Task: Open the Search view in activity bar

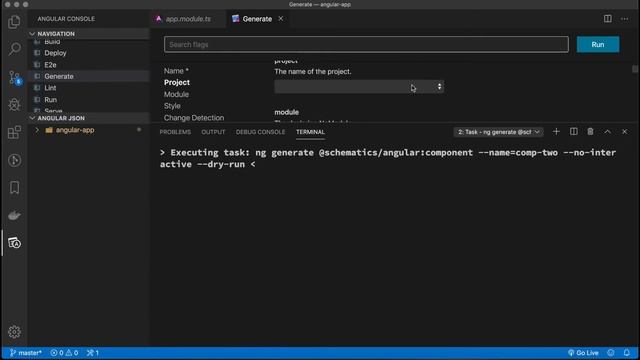Action: [15, 49]
